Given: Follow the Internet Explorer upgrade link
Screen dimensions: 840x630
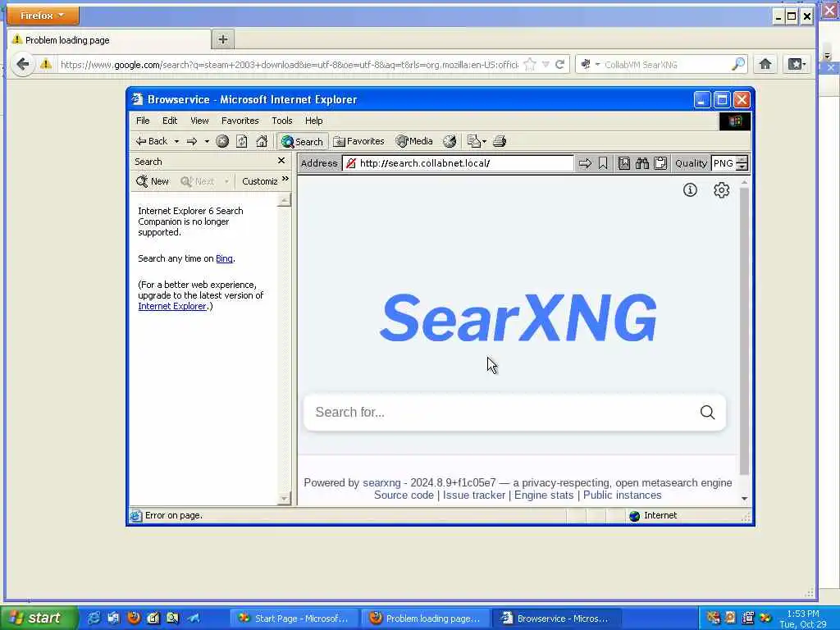Looking at the screenshot, I should pos(172,307).
